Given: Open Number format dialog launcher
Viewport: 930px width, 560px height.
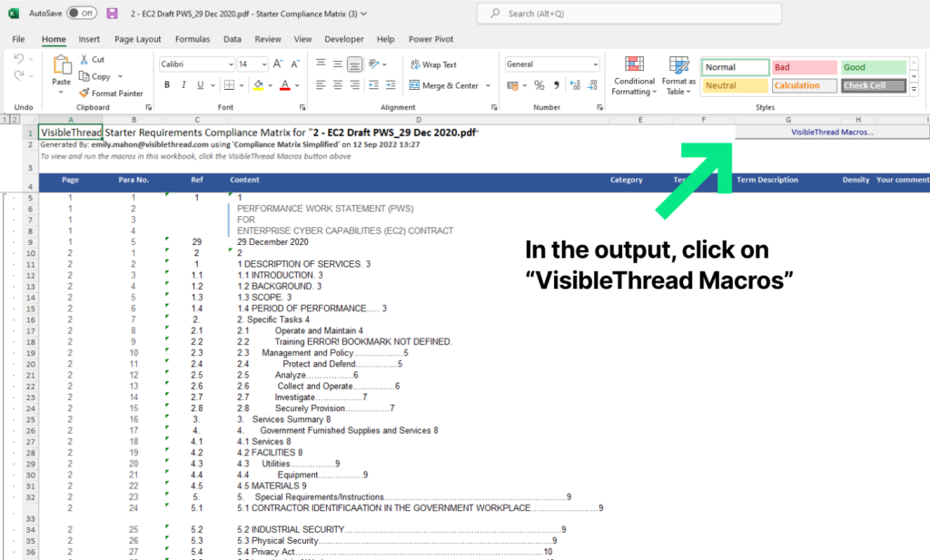Looking at the screenshot, I should coord(599,107).
